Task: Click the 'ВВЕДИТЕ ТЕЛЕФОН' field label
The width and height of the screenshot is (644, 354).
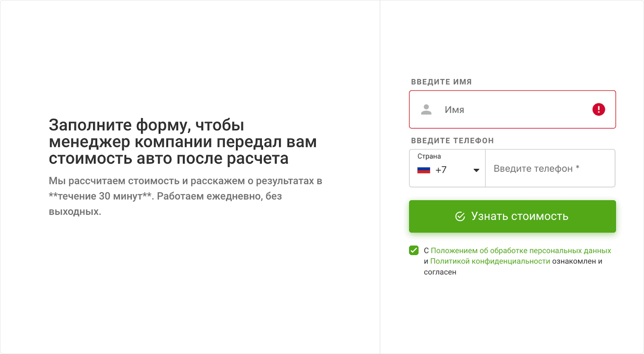Action: (x=452, y=141)
